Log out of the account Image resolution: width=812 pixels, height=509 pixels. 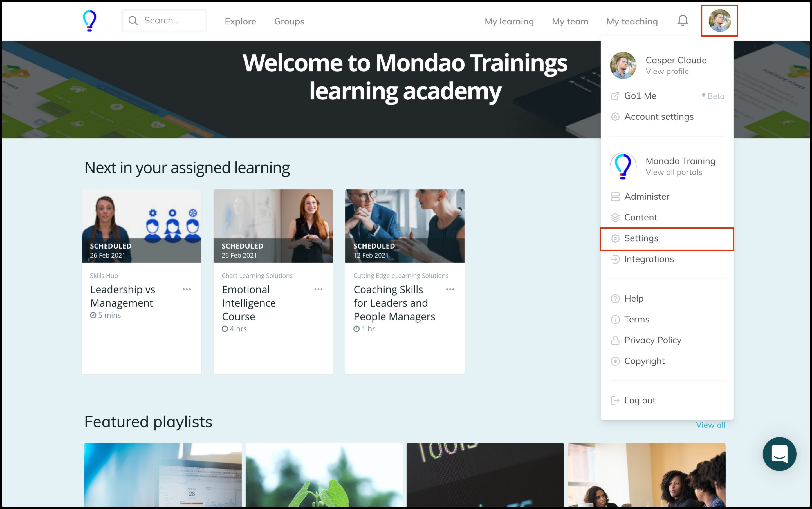[x=640, y=401]
